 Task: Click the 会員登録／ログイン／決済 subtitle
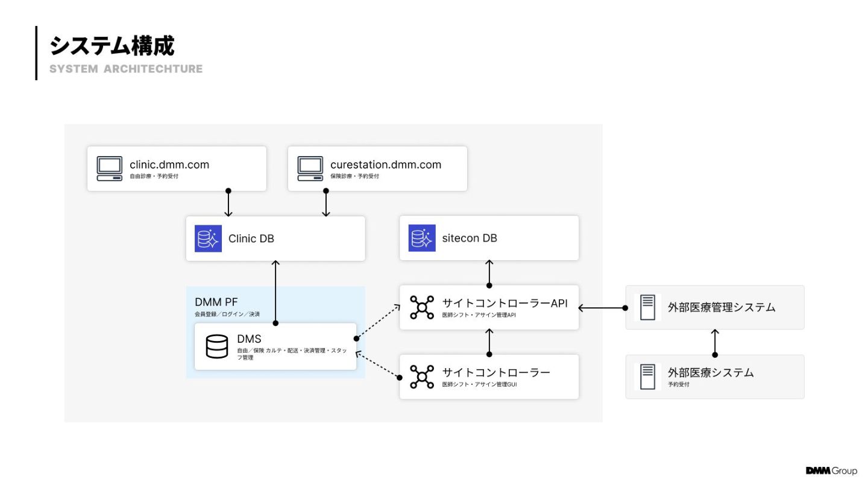[x=227, y=314]
